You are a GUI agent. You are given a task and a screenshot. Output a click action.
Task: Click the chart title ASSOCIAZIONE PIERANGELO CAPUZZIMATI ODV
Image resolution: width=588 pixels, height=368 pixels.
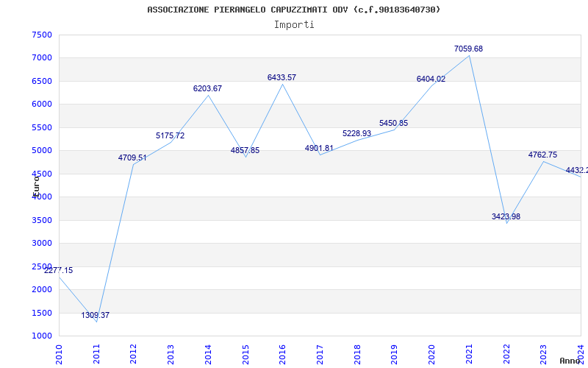294,10
